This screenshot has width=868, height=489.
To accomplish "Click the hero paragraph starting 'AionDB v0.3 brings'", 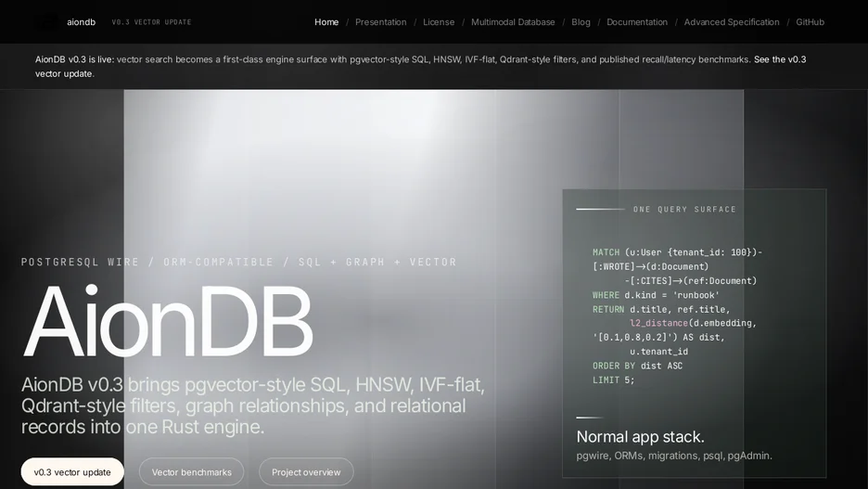I will tap(253, 405).
